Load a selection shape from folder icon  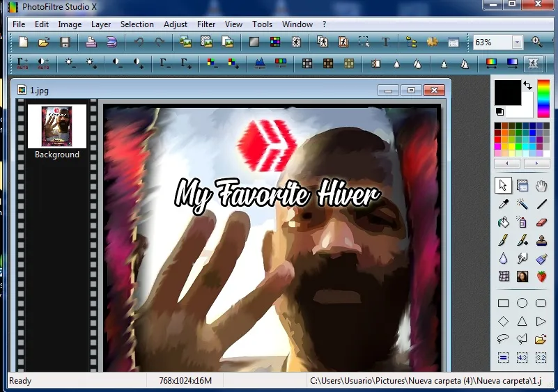coord(541,339)
